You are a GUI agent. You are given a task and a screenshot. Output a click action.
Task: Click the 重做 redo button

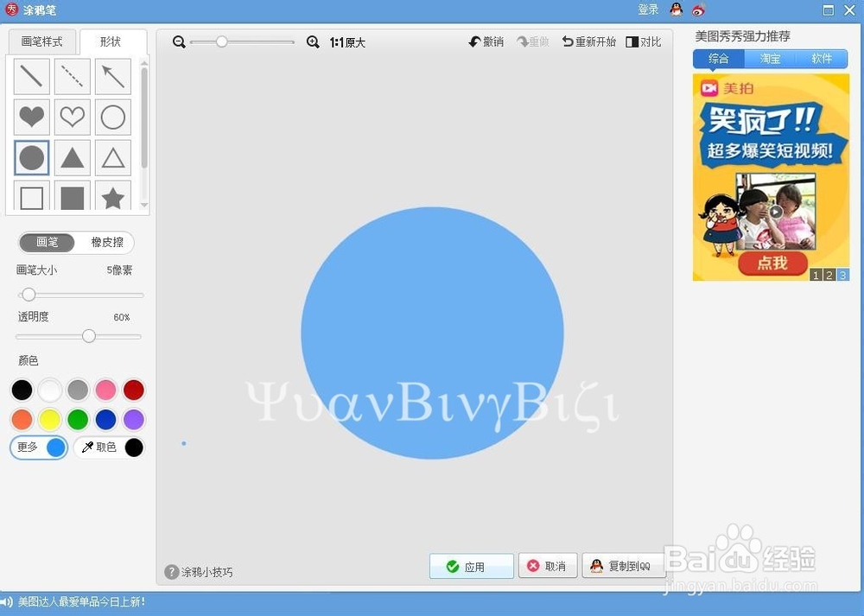click(533, 41)
